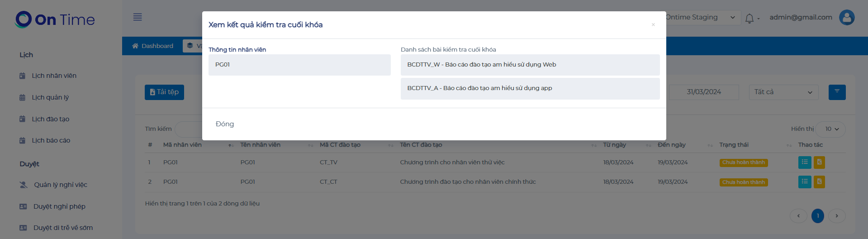Click the yellow document icon in row 2

[x=819, y=182]
